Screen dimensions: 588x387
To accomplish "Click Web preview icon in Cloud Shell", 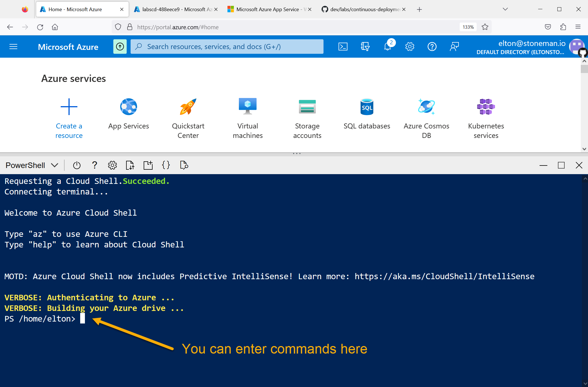I will tap(184, 165).
